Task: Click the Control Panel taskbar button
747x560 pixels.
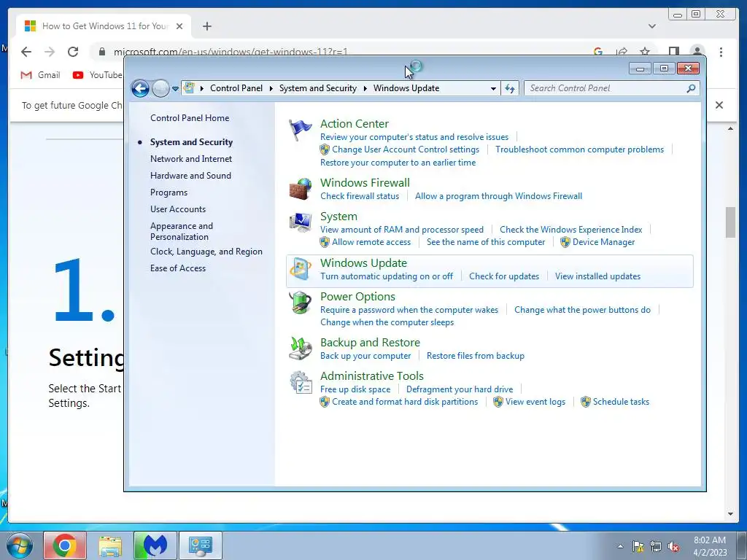Action: pyautogui.click(x=200, y=545)
